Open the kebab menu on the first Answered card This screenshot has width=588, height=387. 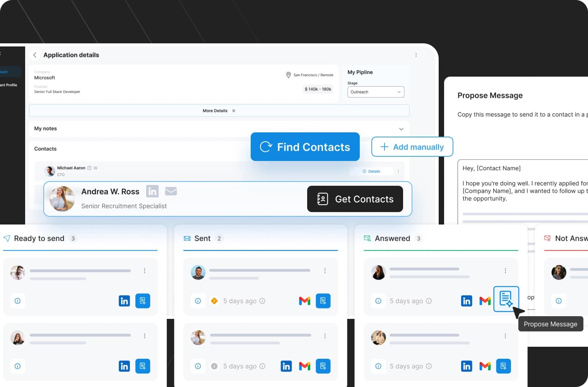(x=505, y=271)
